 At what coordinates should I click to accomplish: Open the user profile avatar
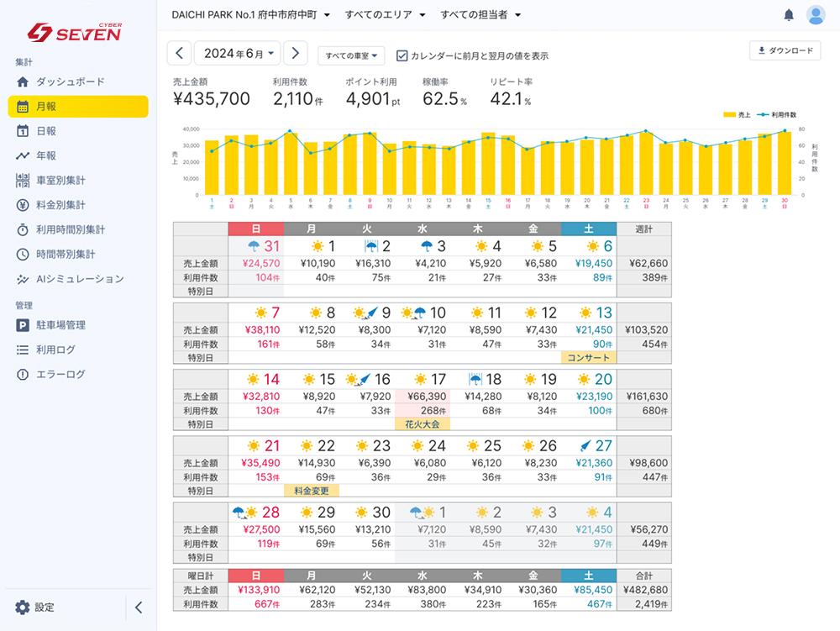pos(815,15)
